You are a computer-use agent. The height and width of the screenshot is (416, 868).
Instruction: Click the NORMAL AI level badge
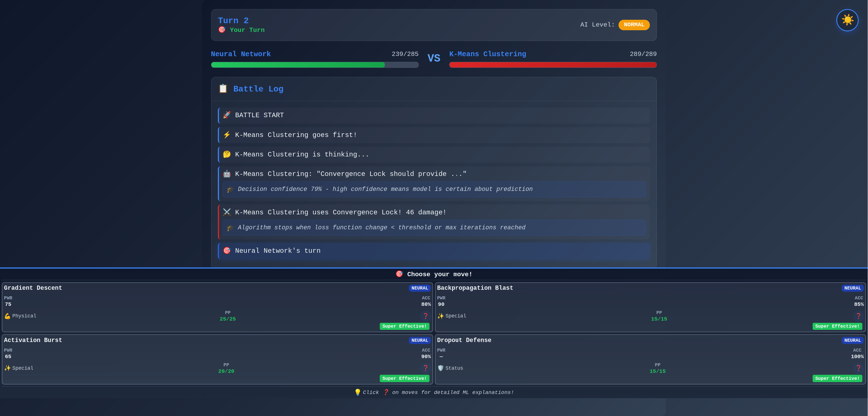(633, 25)
